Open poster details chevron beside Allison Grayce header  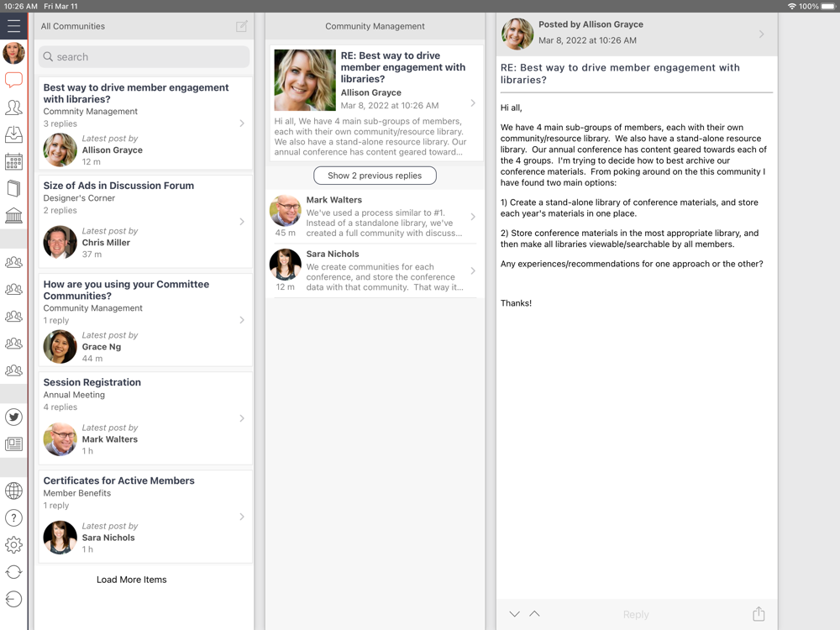point(761,34)
